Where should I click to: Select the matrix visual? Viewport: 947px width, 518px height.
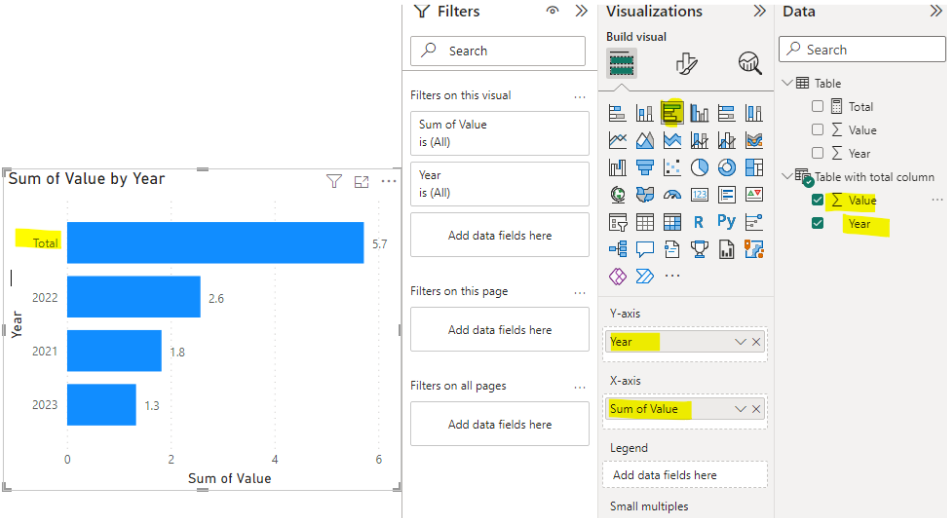point(672,222)
